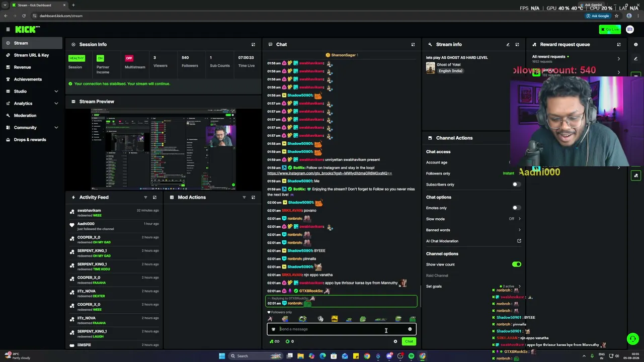Expand the Activity Feed panel
The width and height of the screenshot is (644, 362).
[x=154, y=197]
